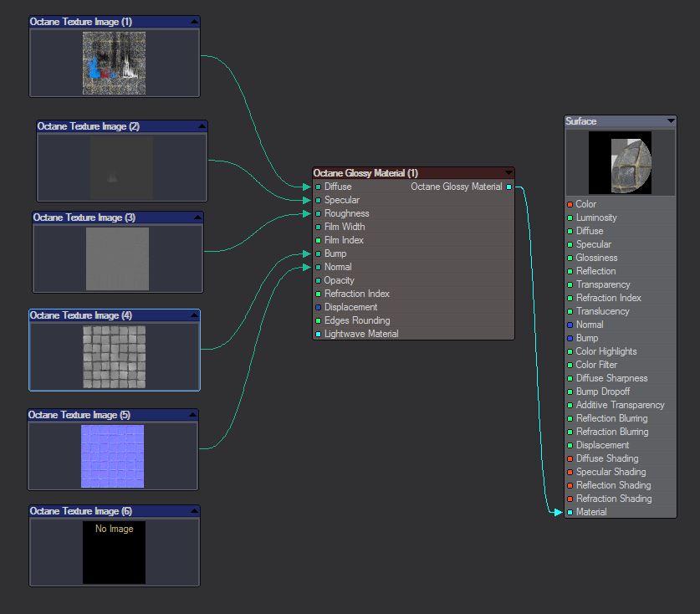Screen dimensions: 700x614
Task: Click the Additive Transparency socket on Surface node
Action: click(570, 406)
